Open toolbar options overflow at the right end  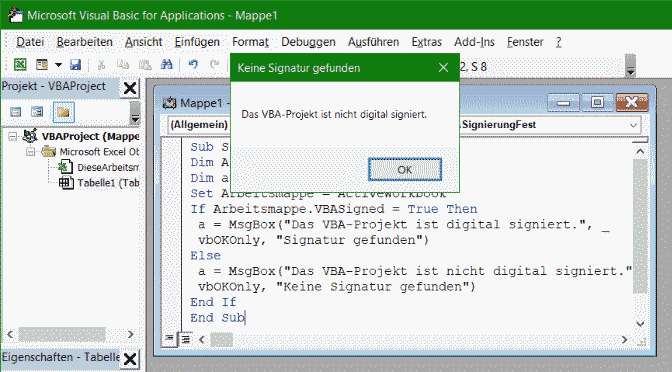click(630, 66)
